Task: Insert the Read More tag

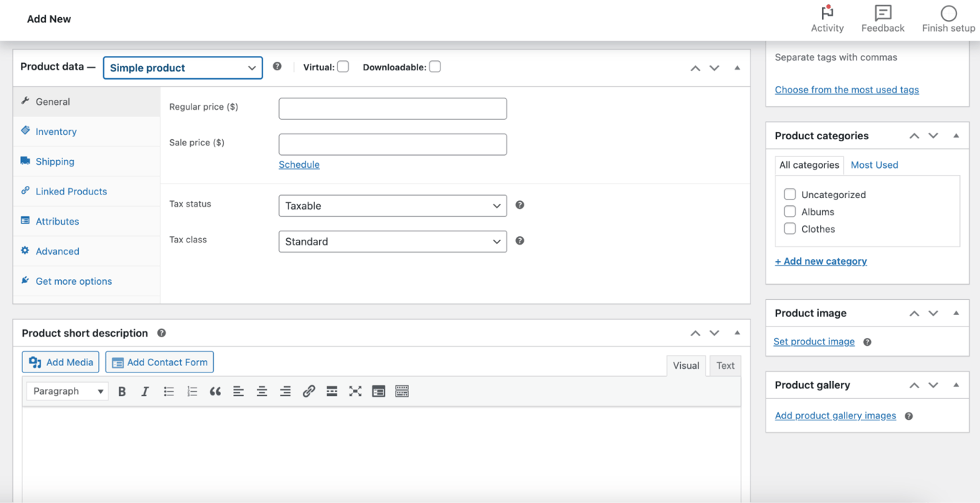Action: click(331, 391)
